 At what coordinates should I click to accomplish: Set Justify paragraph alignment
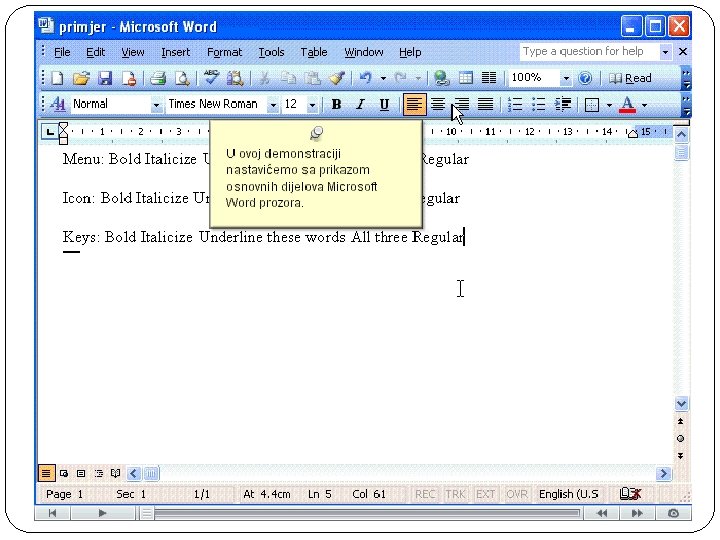tap(485, 105)
